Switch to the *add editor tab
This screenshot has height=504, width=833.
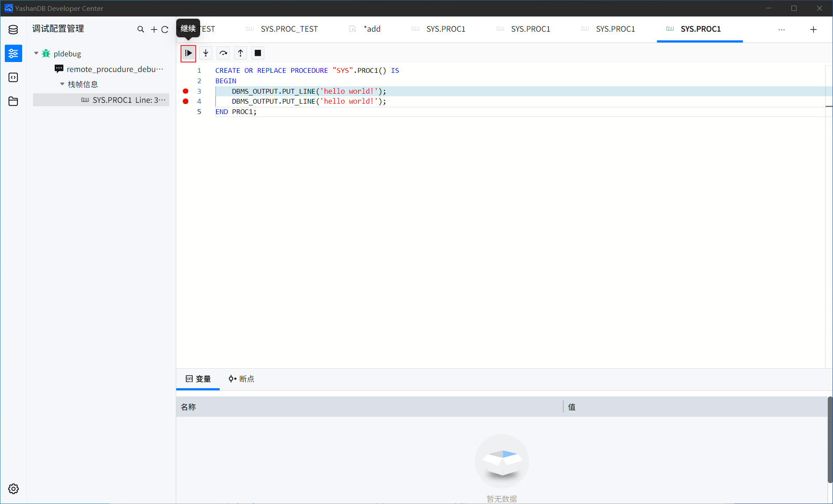pos(365,29)
